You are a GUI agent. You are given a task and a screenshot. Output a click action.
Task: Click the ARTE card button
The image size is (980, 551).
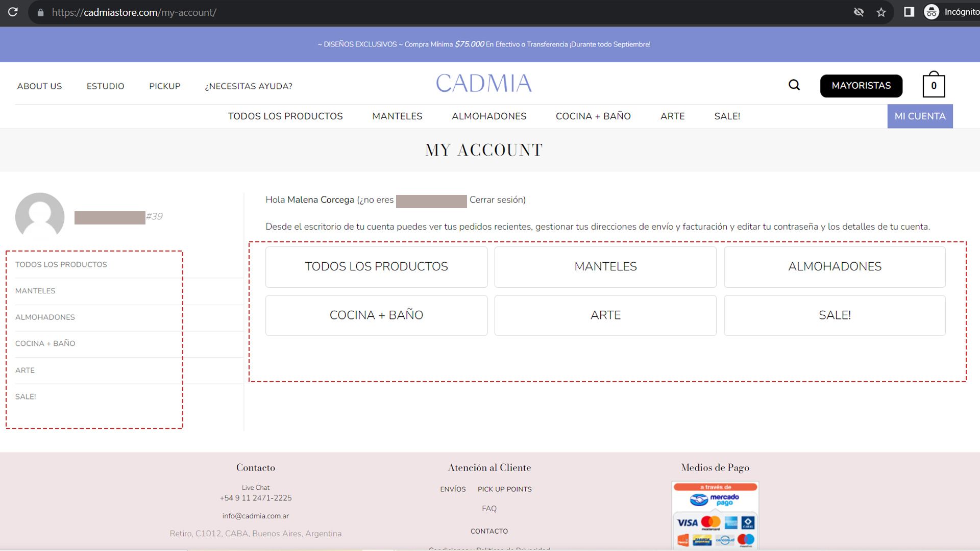pos(605,315)
